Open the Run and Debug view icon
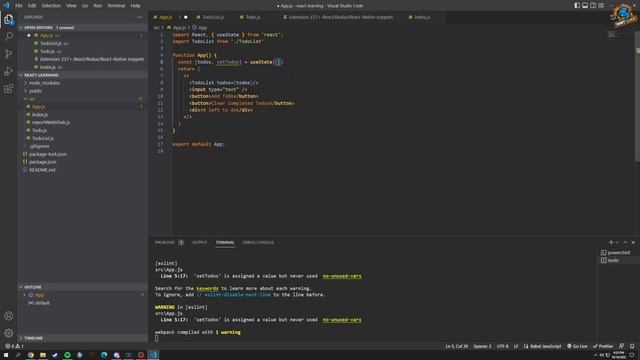This screenshot has height=360, width=640. coord(9,71)
